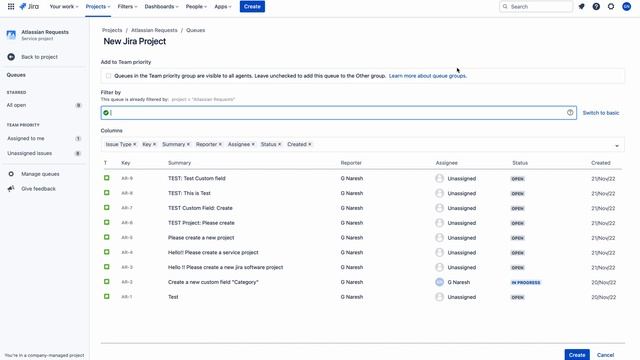
Task: Expand the People menu
Action: 196,7
